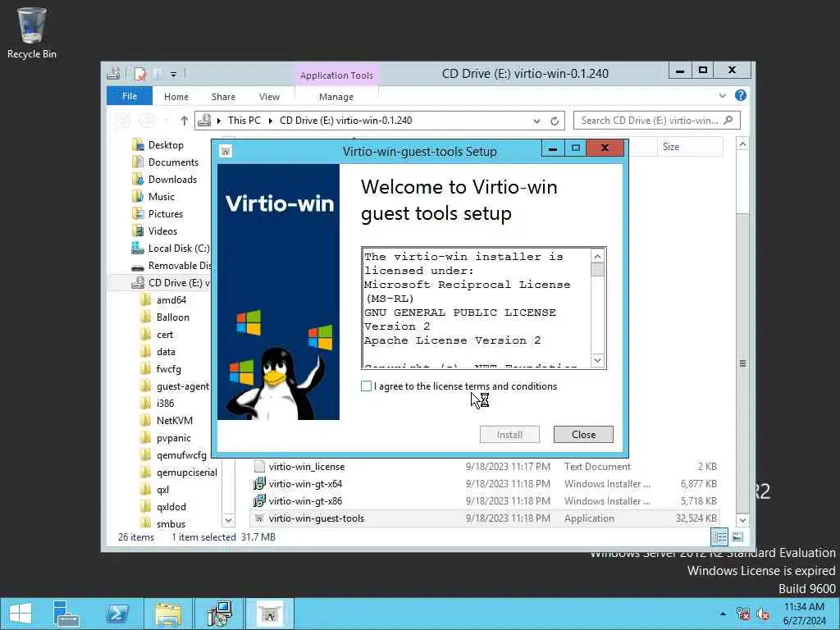This screenshot has height=630, width=840.
Task: Click the Up folder arrow in Explorer
Action: pyautogui.click(x=185, y=121)
